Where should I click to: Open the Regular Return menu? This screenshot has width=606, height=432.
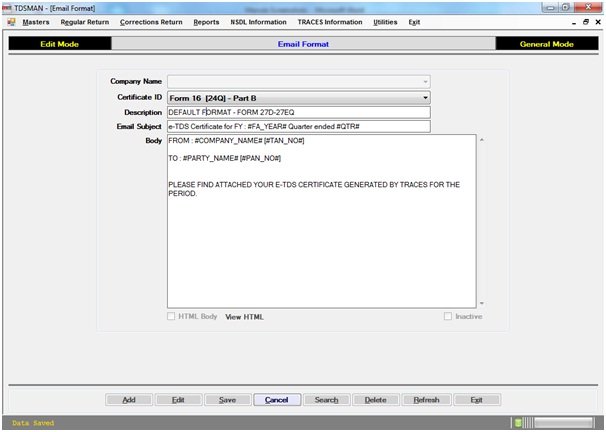(x=85, y=22)
